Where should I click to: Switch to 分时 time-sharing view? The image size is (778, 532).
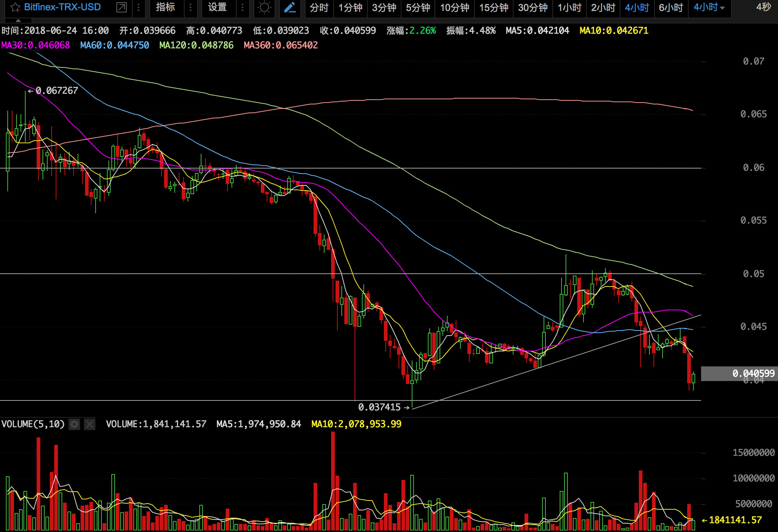(319, 8)
